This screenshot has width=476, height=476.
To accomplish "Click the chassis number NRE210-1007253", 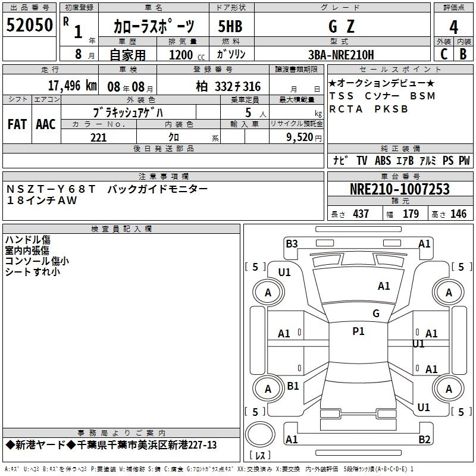I will tap(399, 190).
